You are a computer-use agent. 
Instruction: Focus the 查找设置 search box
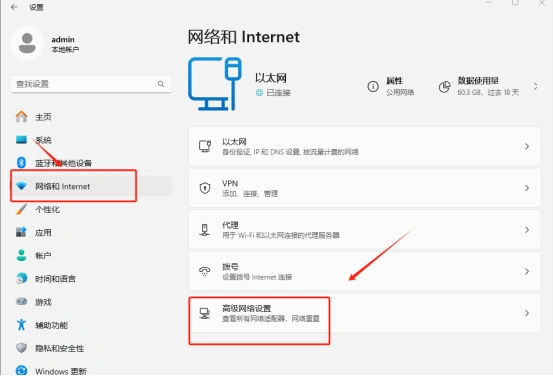91,84
